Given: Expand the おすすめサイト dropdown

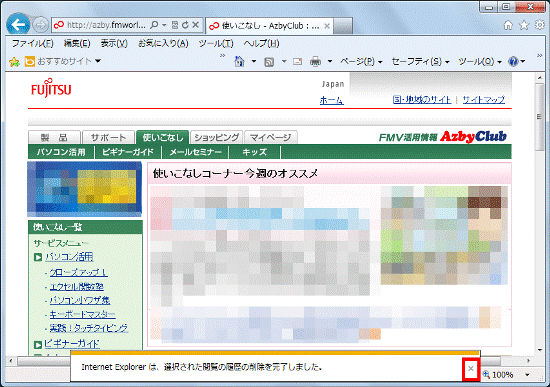Looking at the screenshot, I should pos(98,61).
